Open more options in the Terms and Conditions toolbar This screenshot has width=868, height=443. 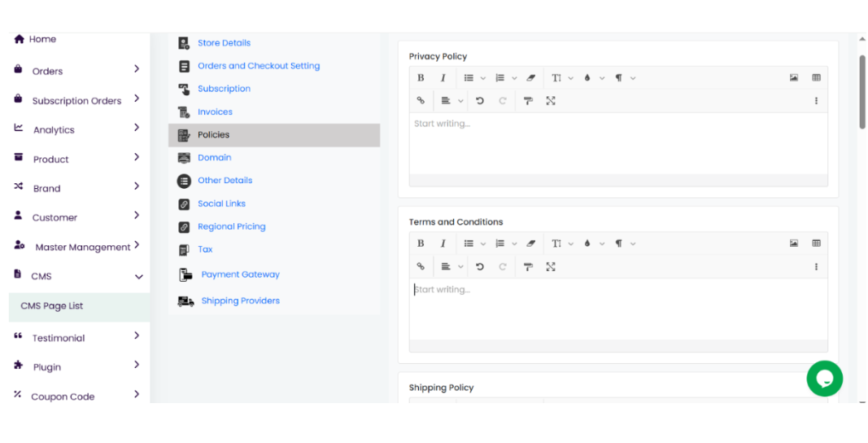click(x=816, y=266)
